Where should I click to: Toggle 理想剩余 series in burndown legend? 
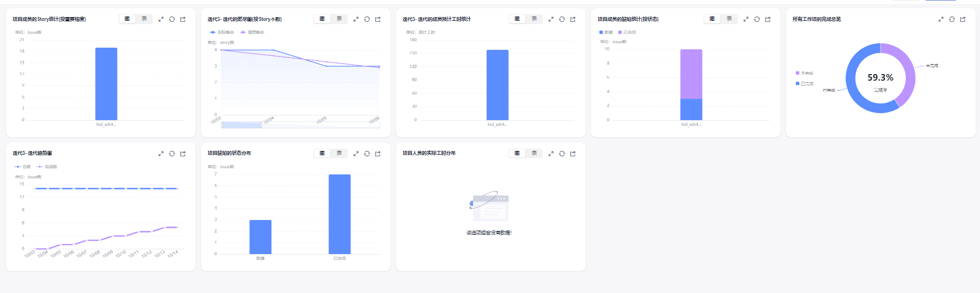click(x=252, y=32)
